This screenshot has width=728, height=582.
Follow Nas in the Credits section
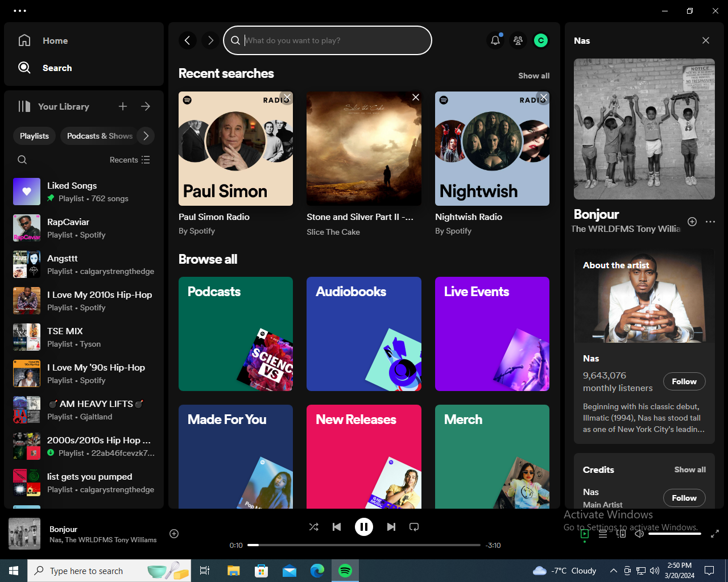[684, 498]
